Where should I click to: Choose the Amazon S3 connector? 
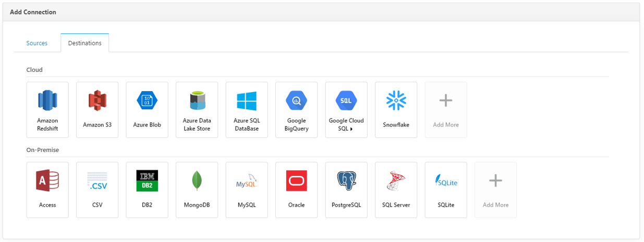click(x=97, y=110)
